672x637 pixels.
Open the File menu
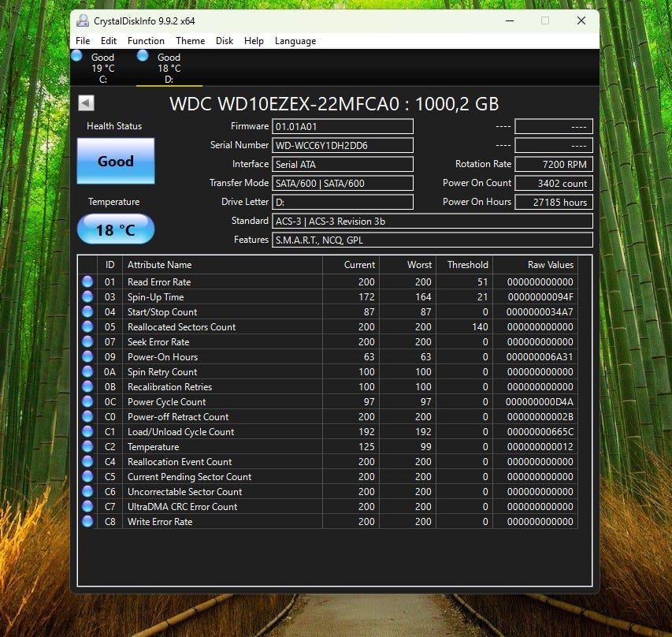(x=83, y=41)
